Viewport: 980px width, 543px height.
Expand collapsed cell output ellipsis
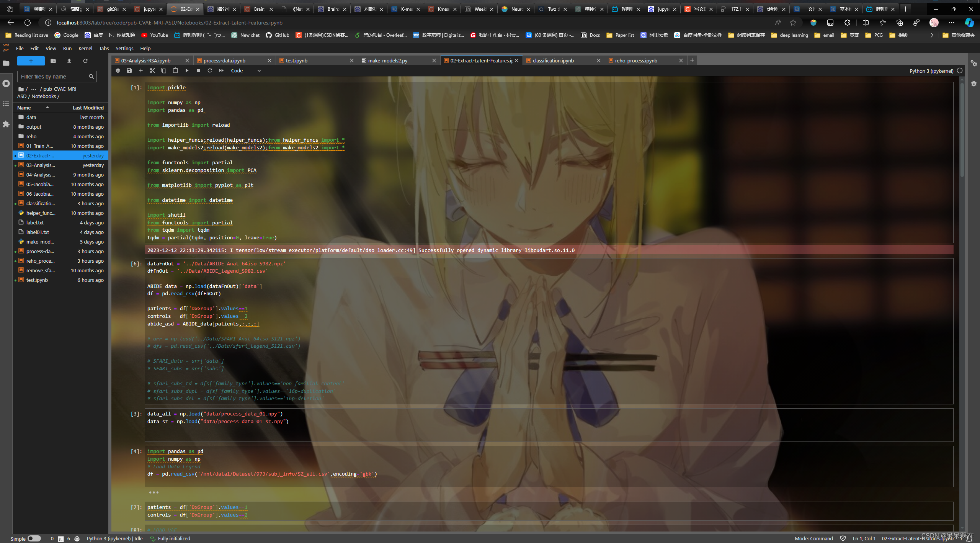154,492
